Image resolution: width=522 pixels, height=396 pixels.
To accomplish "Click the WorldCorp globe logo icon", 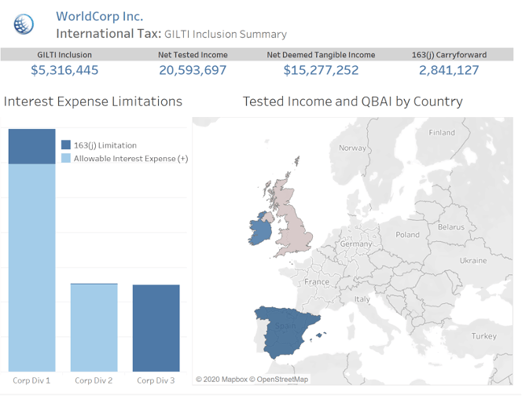I will click(x=24, y=24).
